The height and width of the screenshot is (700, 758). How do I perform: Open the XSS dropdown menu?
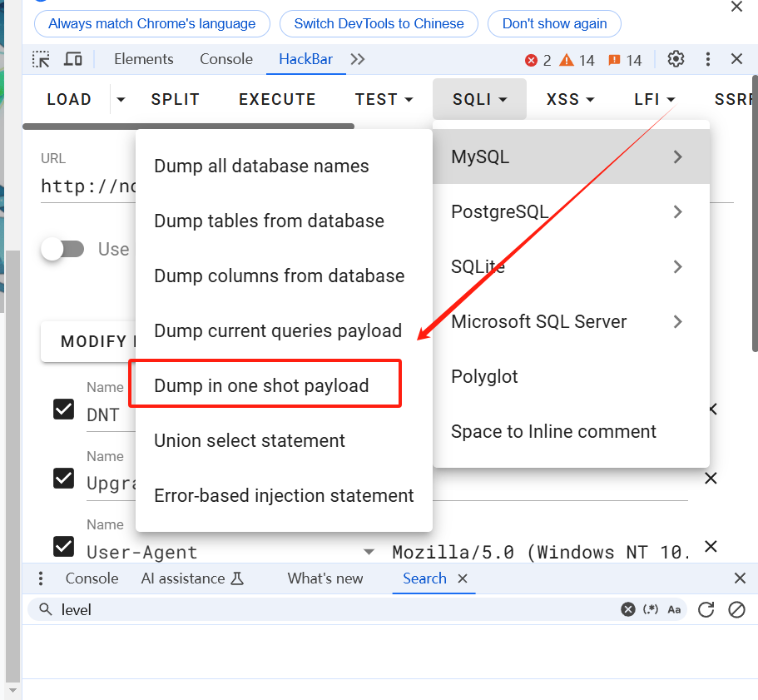coord(571,99)
